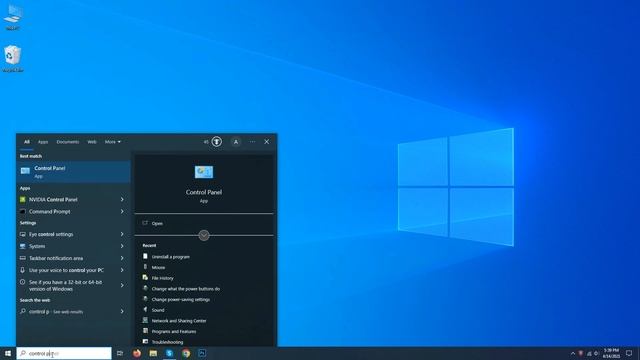640x360 pixels.
Task: Open Photoshop from the taskbar
Action: tap(202, 353)
